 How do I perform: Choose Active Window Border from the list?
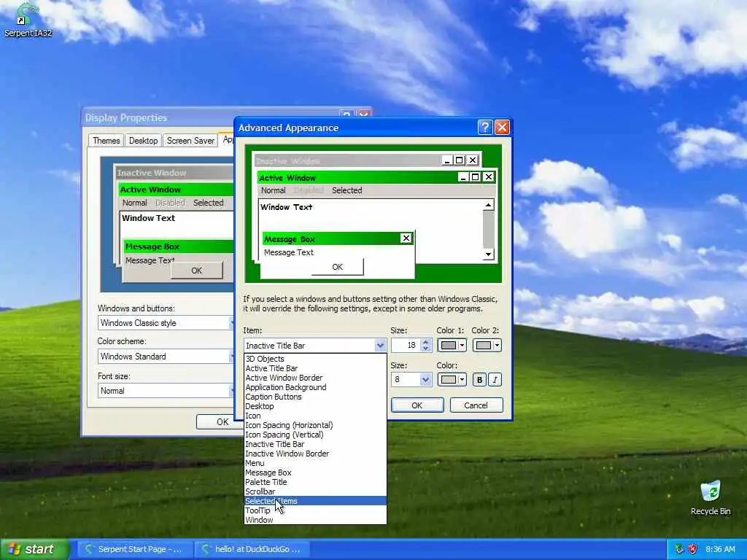coord(315,378)
